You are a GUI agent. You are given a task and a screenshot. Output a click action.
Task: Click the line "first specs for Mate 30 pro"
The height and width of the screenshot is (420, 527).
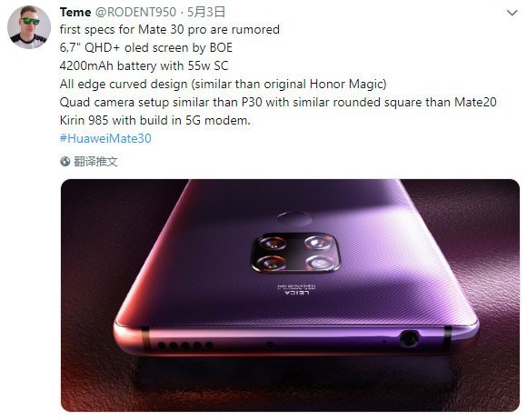tap(170, 30)
